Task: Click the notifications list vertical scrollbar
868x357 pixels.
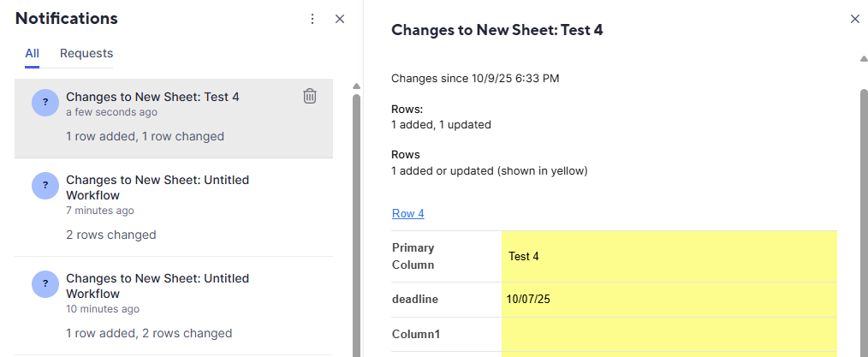Action: click(356, 214)
